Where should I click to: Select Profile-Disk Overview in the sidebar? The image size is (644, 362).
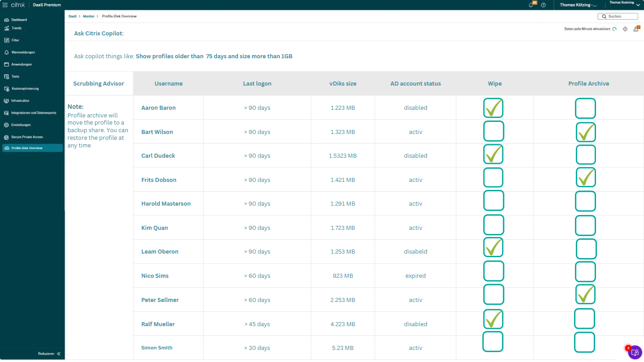[32, 148]
